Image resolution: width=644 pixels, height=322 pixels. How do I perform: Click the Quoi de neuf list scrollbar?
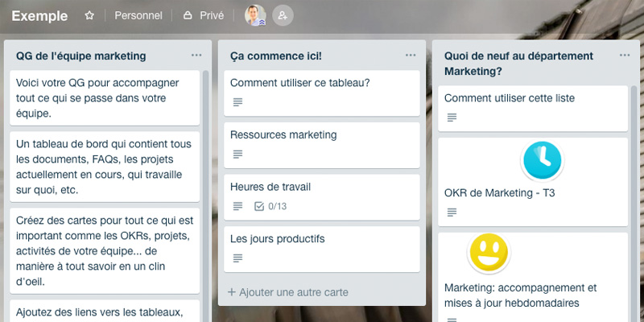click(634, 204)
